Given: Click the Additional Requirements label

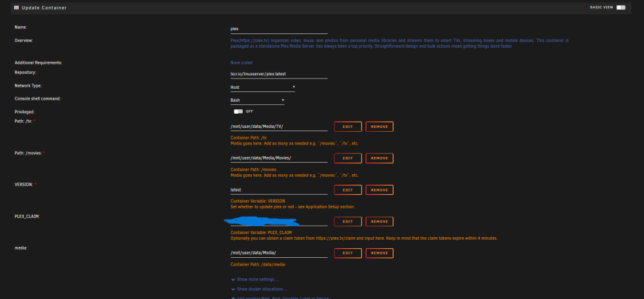Looking at the screenshot, I should (38, 63).
